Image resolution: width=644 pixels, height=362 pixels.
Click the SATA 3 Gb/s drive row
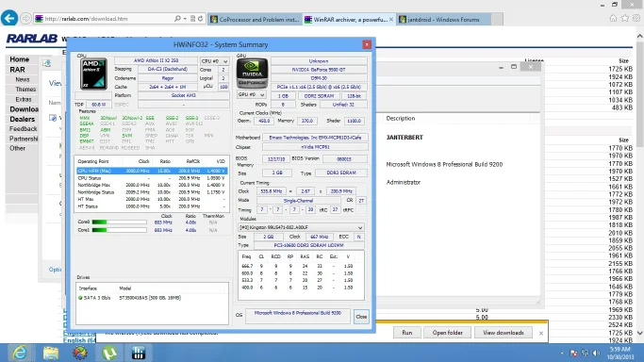[152, 298]
